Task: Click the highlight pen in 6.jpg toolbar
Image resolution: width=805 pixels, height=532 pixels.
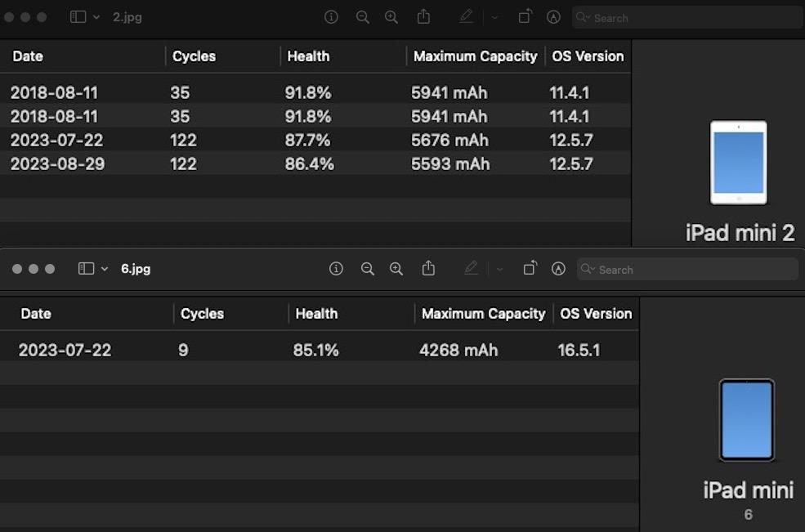Action: (x=471, y=269)
